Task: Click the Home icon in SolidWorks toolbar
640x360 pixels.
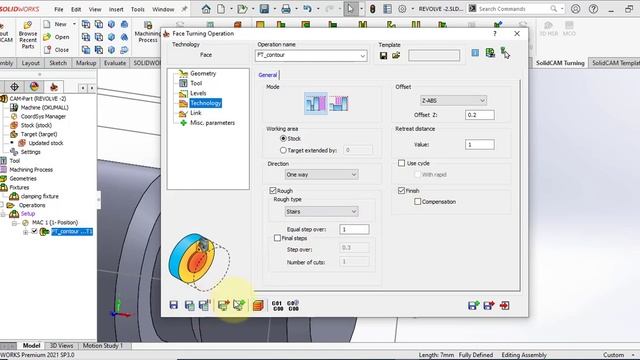Action: 206,9
